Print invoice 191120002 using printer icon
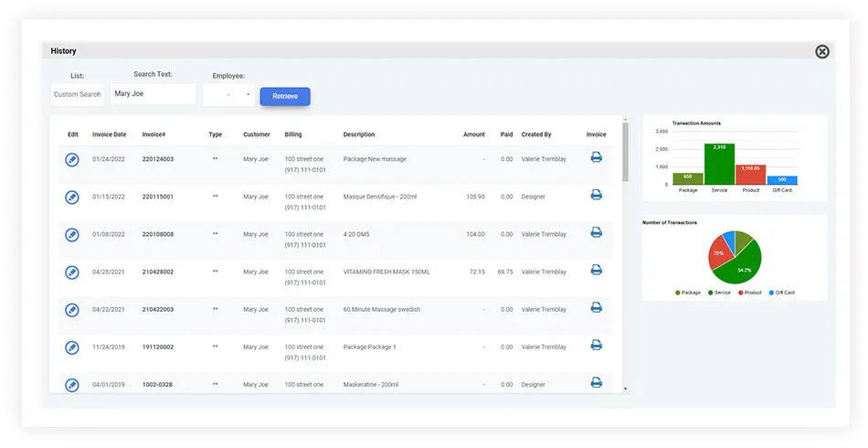 point(597,345)
